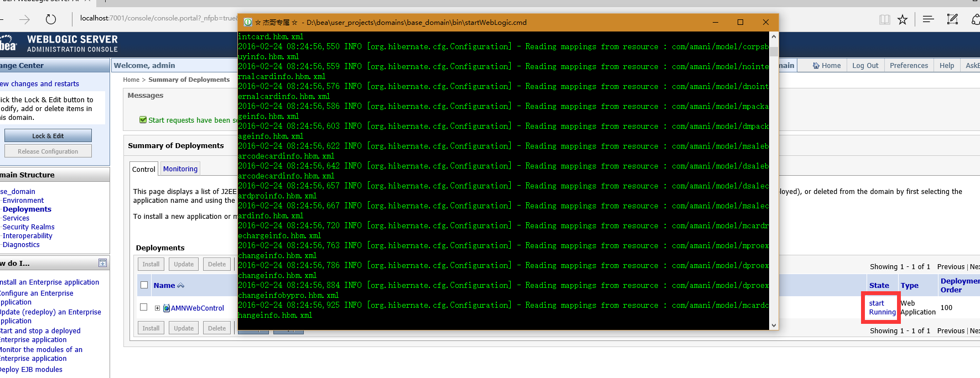Click the How do I panel icon

tap(102, 263)
